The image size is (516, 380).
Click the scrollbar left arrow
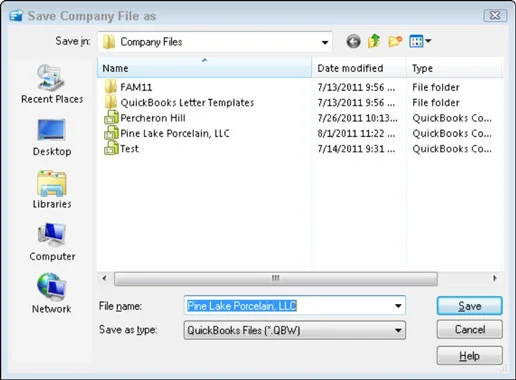(105, 278)
